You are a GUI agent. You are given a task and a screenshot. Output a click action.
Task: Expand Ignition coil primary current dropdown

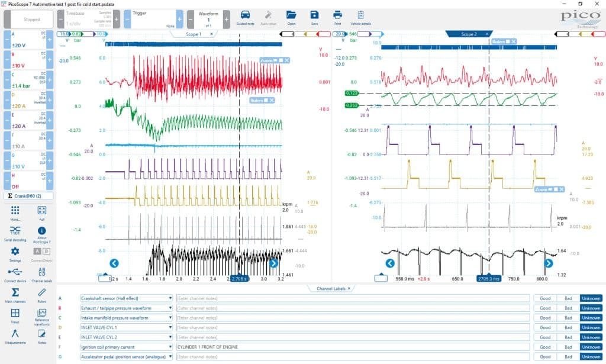point(170,347)
